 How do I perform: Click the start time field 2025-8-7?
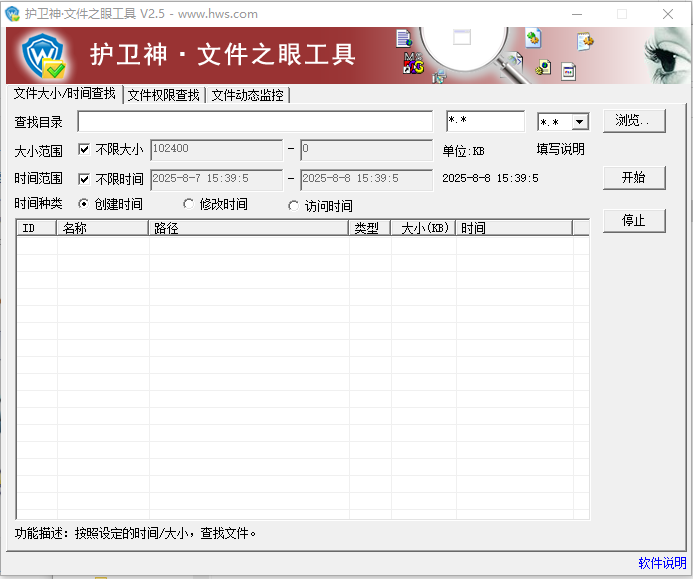217,180
